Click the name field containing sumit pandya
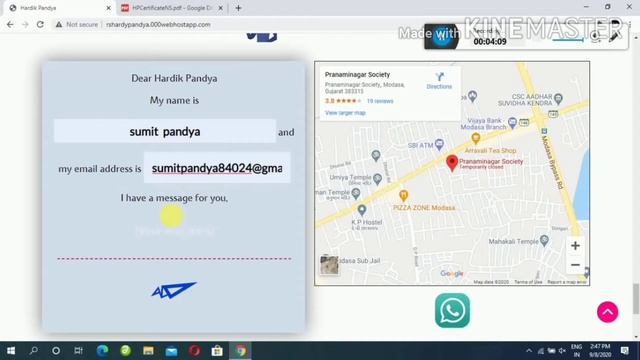Image resolution: width=640 pixels, height=360 pixels. point(165,131)
